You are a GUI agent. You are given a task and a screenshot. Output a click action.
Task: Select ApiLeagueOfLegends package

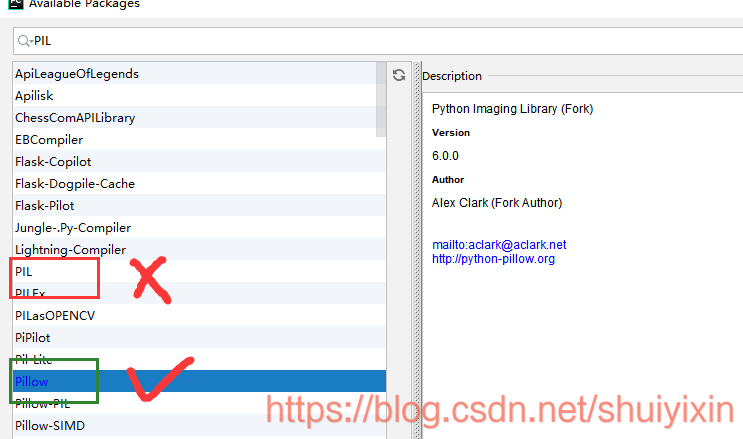pyautogui.click(x=199, y=73)
